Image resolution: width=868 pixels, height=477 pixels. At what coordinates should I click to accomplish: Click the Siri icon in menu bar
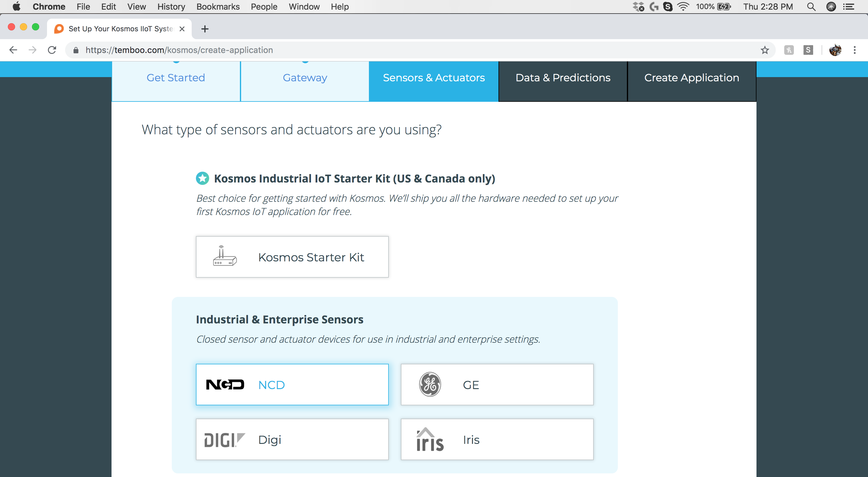pos(831,6)
